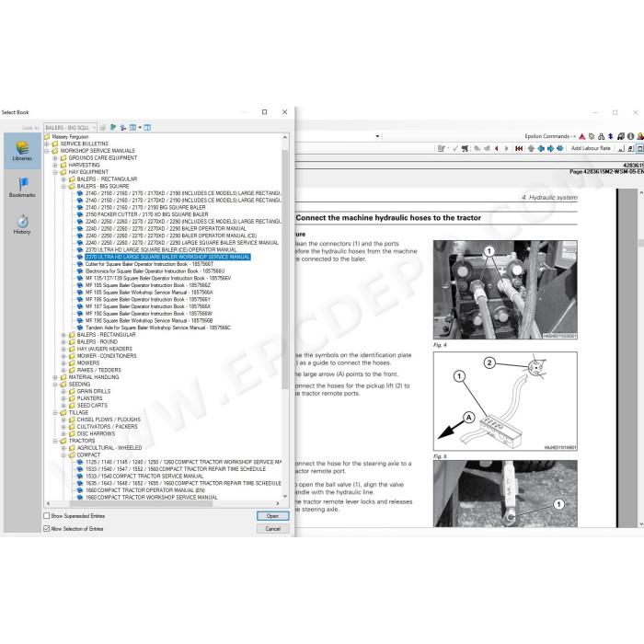Select 2150 PACKER CUTTER / 2170 XD BIG SQUARE BALER
The width and height of the screenshot is (644, 644).
146,214
